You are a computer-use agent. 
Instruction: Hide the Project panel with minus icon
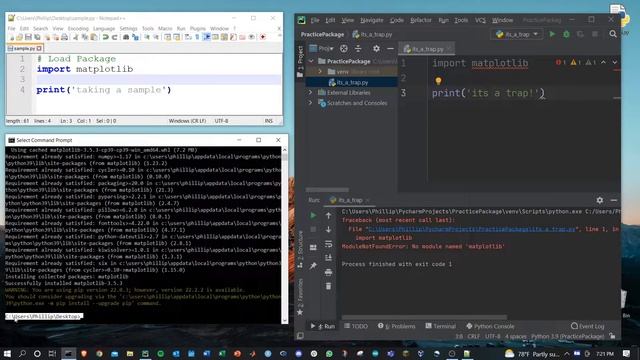(390, 49)
